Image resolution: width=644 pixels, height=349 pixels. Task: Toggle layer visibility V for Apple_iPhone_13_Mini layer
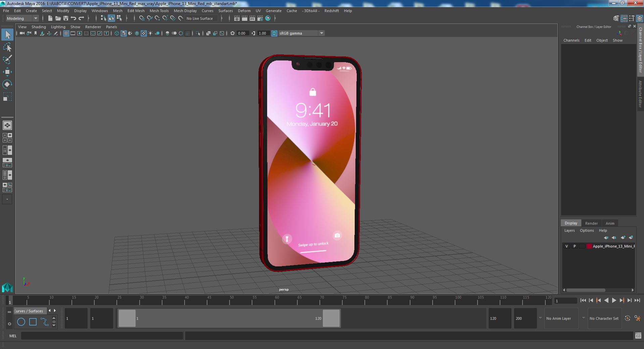tap(566, 246)
